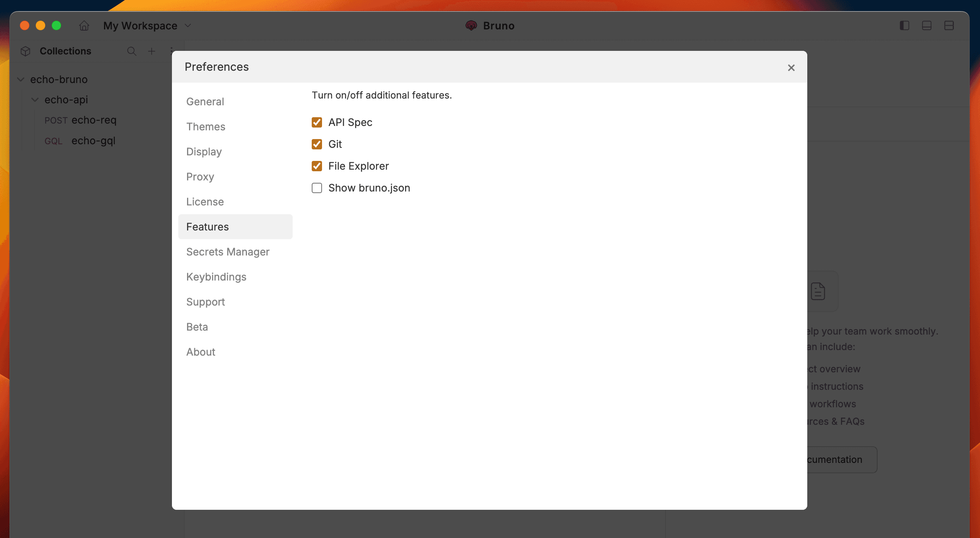Uncheck the File Explorer checkbox
The image size is (980, 538).
pos(317,166)
